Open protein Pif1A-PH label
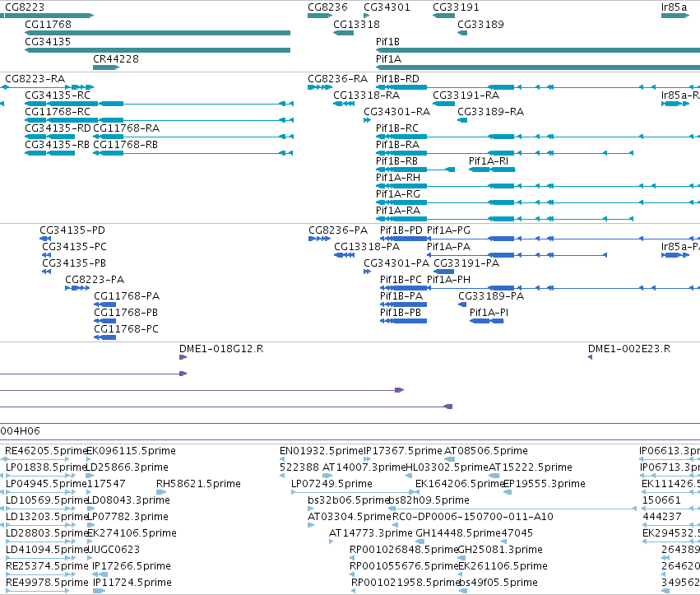 448,280
